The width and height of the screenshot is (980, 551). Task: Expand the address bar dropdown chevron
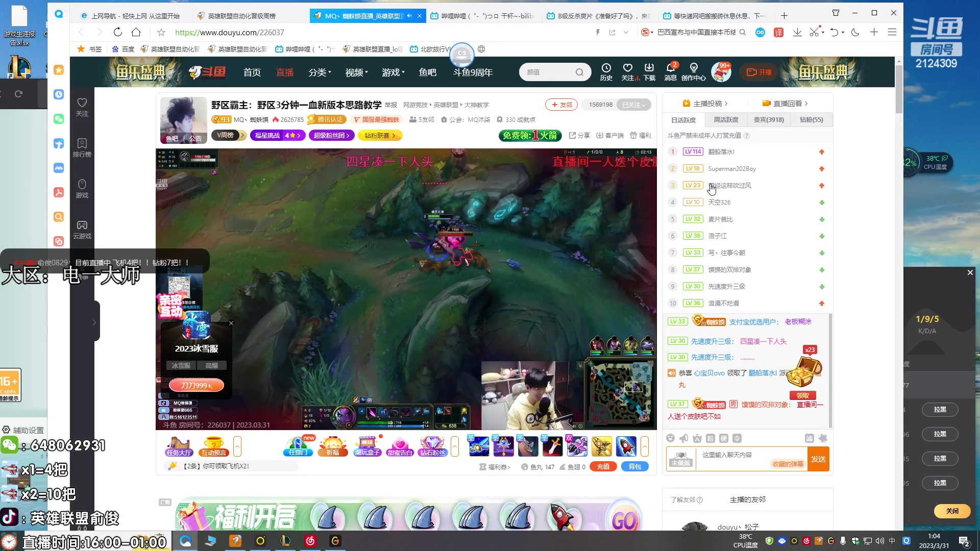[626, 32]
